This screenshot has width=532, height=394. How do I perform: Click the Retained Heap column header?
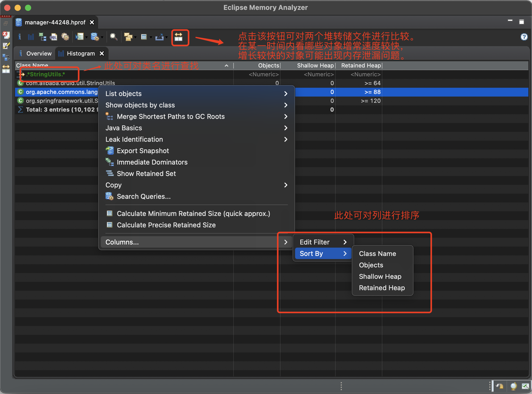tap(359, 65)
